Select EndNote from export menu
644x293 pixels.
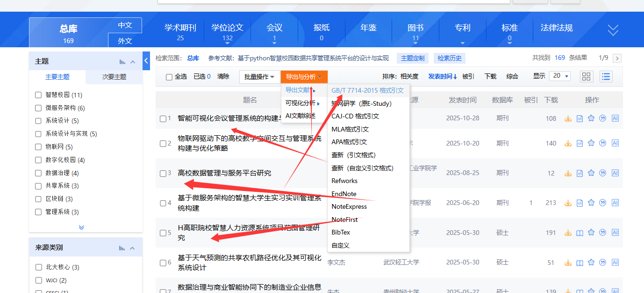click(344, 194)
